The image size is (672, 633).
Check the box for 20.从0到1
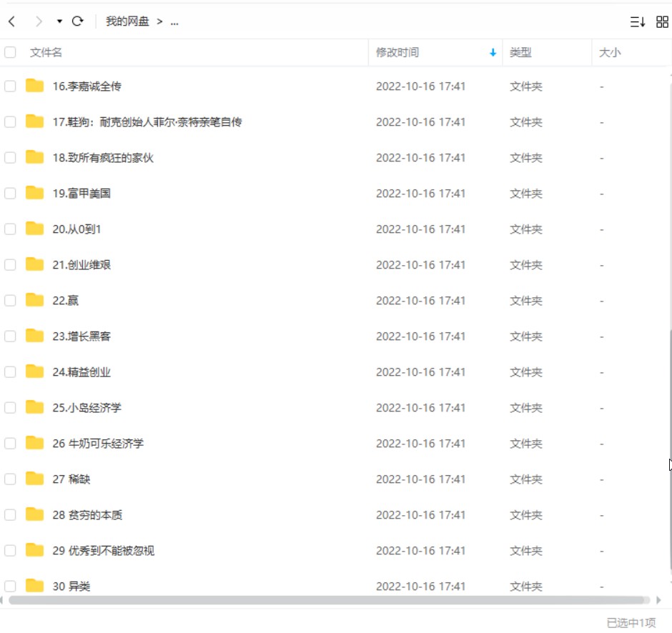pyautogui.click(x=10, y=229)
